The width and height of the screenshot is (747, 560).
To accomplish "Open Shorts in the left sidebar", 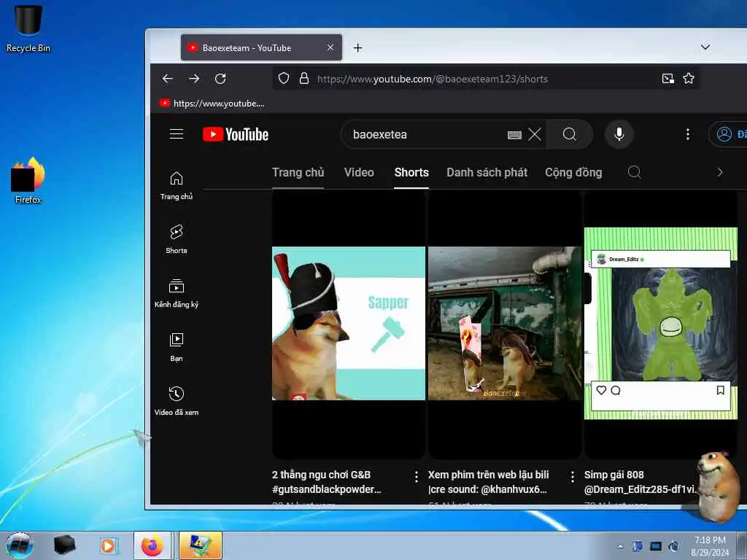I will [177, 239].
